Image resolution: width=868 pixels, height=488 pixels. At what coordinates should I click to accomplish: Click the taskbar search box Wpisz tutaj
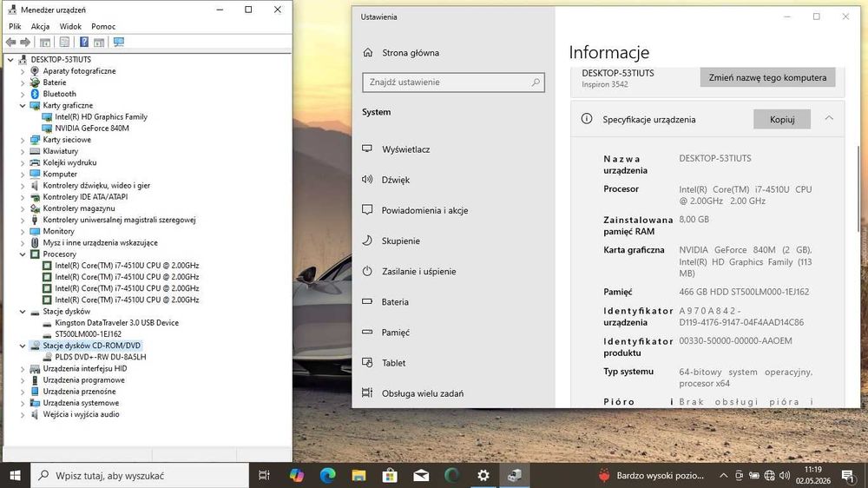click(x=140, y=475)
